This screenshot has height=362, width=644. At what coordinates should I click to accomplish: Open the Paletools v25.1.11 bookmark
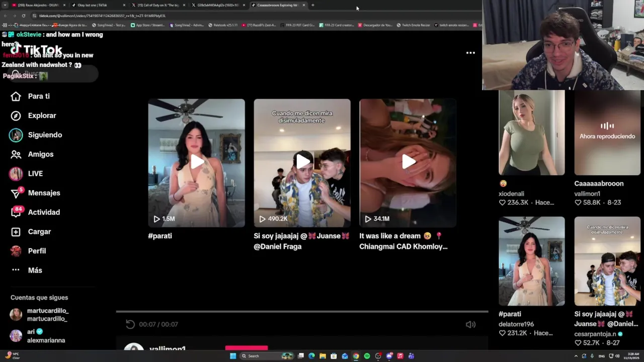tap(223, 25)
